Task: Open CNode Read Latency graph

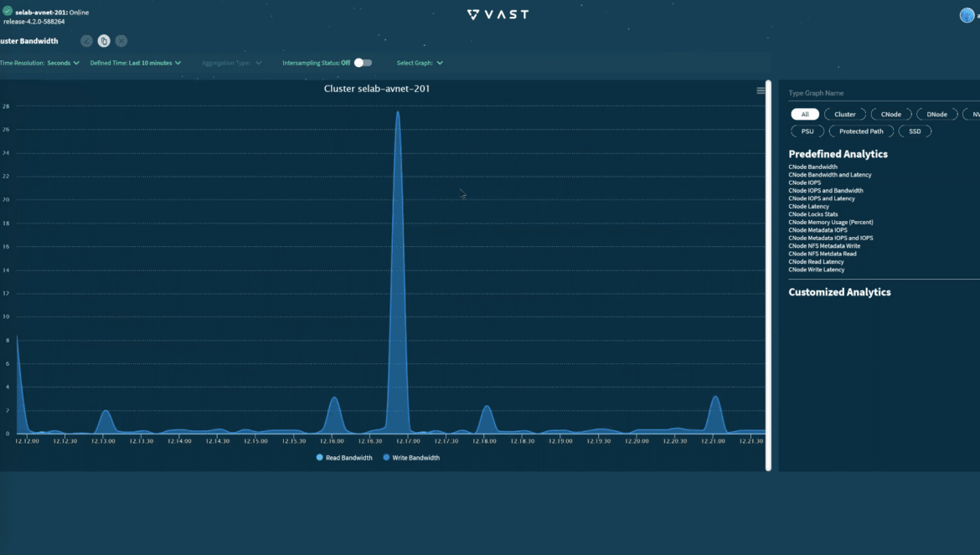Action: pos(817,261)
